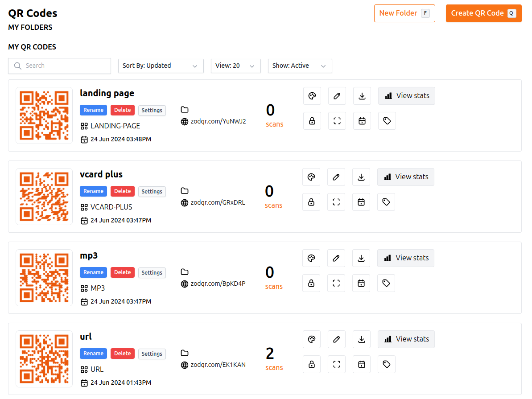
Task: Click the pencil edit icon for url
Action: click(x=337, y=339)
